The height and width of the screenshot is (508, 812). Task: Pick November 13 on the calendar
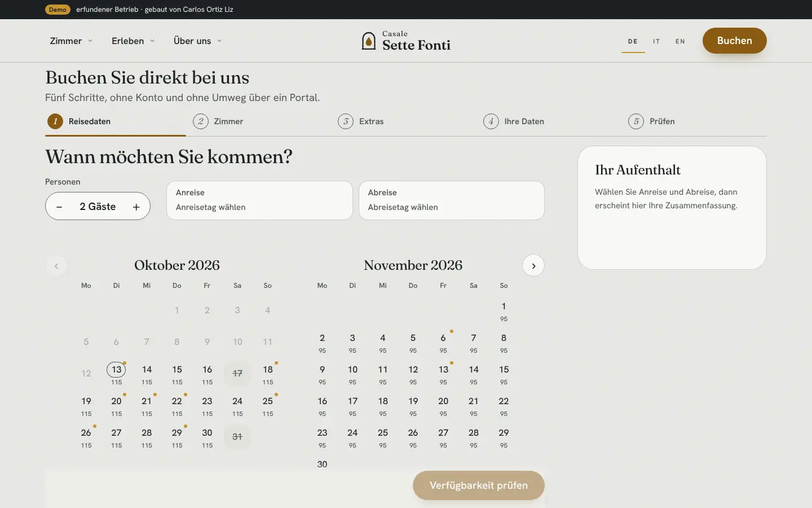click(x=443, y=374)
